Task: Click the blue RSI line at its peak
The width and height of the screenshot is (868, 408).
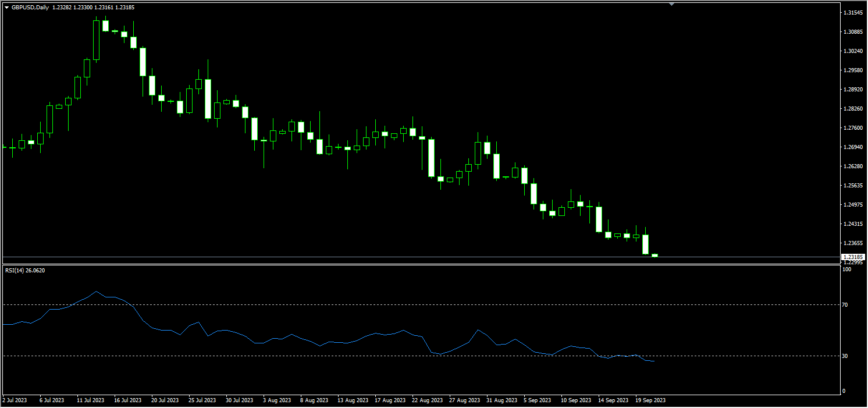Action: (96, 292)
